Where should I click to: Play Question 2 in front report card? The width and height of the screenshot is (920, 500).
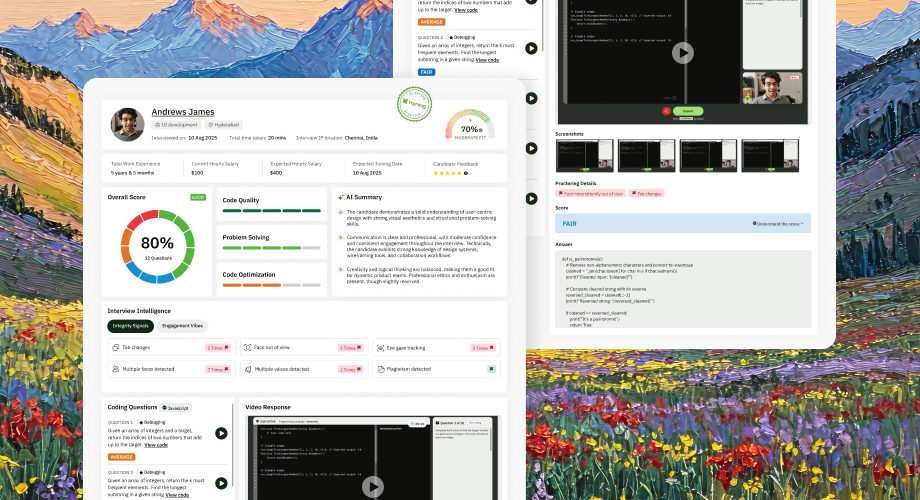coord(221,483)
